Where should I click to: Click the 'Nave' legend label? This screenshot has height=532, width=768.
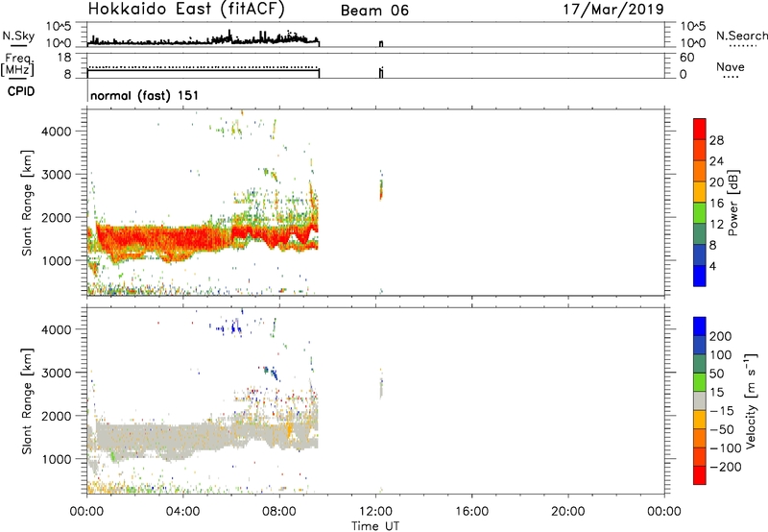tap(731, 67)
